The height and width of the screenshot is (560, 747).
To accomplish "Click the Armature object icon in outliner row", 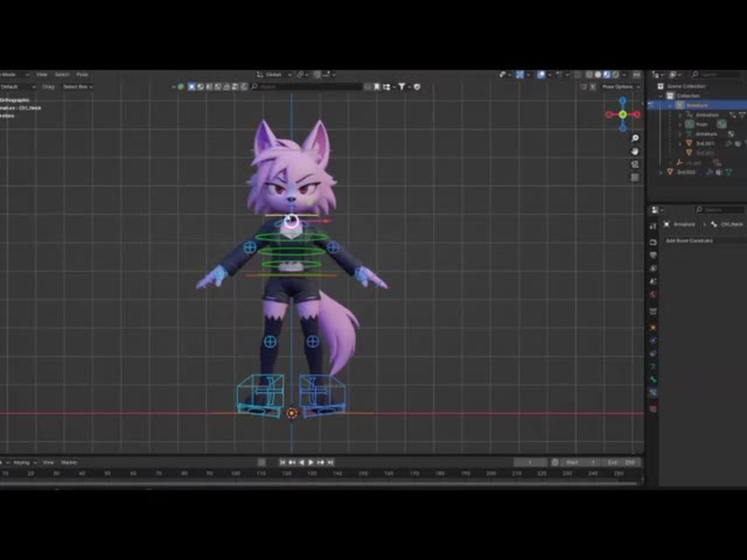I will pyautogui.click(x=679, y=105).
